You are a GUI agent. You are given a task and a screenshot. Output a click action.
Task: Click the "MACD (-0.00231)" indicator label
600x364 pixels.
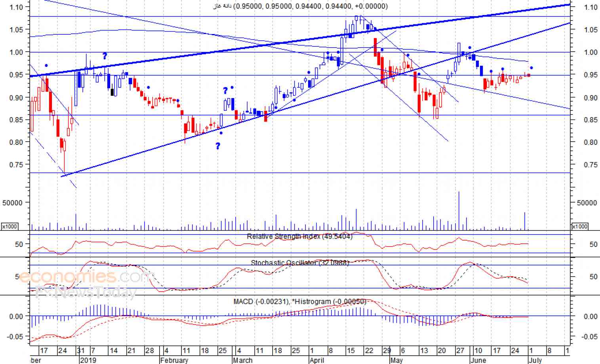[261, 301]
